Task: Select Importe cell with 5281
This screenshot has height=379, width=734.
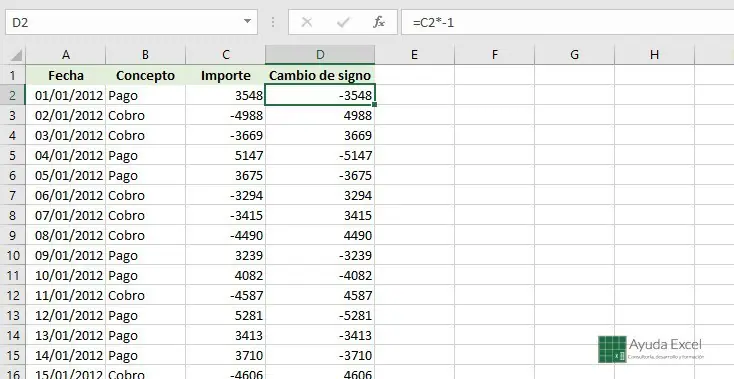Action: (226, 315)
